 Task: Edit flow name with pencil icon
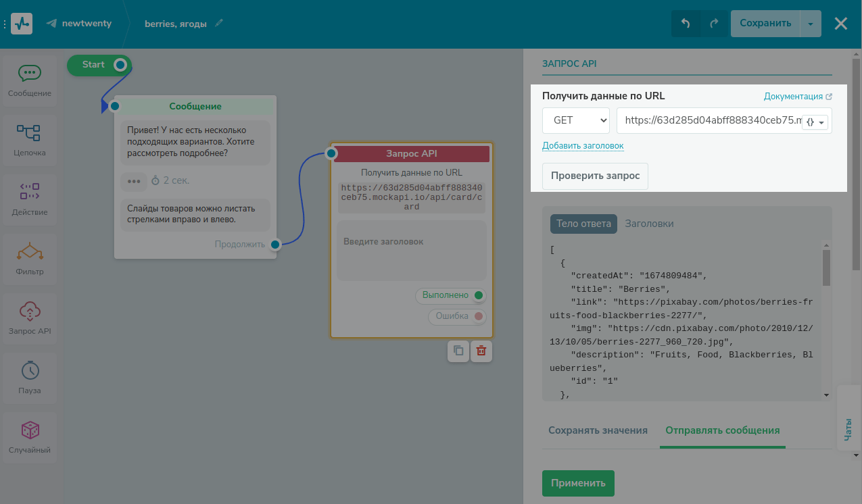click(218, 24)
